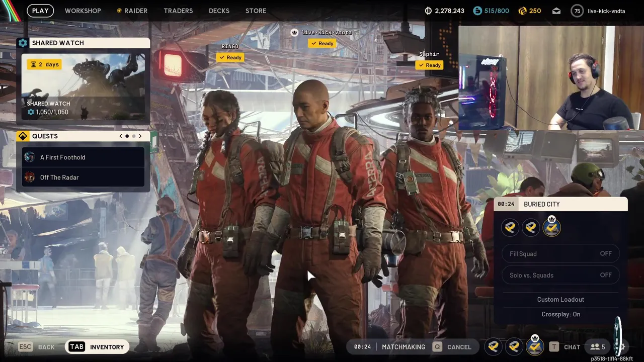644x362 pixels.
Task: Open the live-kick-vndta profile name in top bar
Action: click(x=606, y=11)
